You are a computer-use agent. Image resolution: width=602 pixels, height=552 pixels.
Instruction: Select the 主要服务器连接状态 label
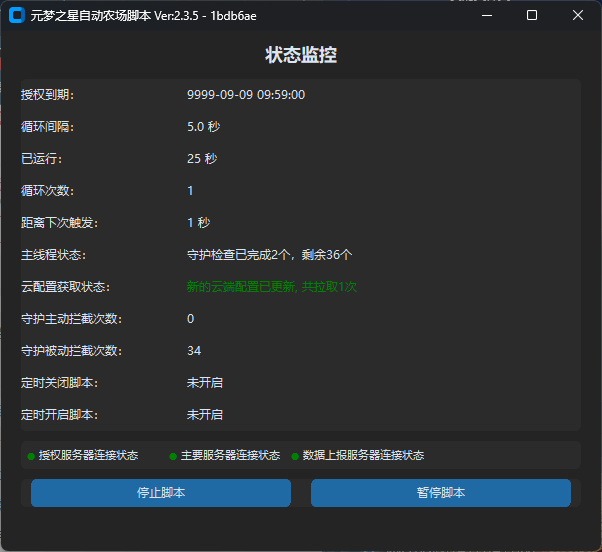click(x=230, y=455)
